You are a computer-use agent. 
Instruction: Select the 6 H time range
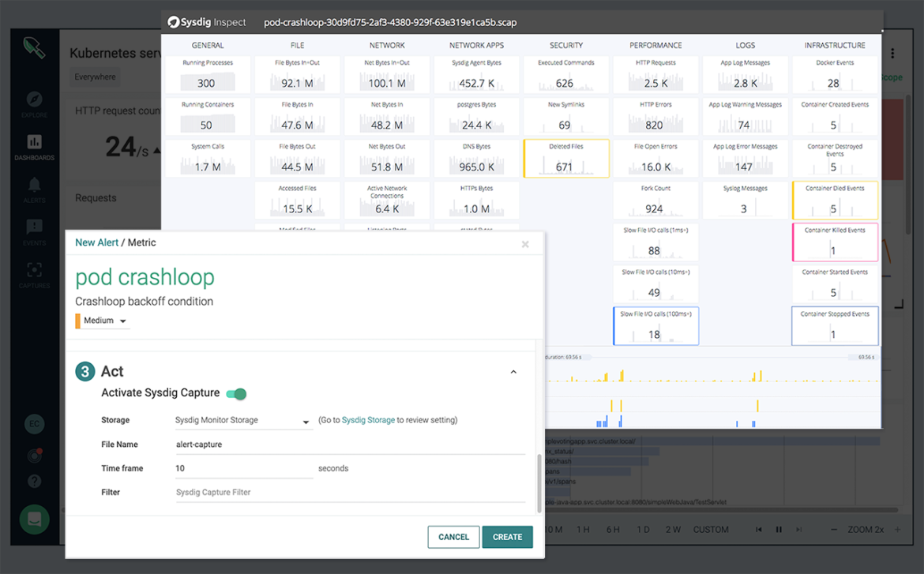click(x=613, y=529)
